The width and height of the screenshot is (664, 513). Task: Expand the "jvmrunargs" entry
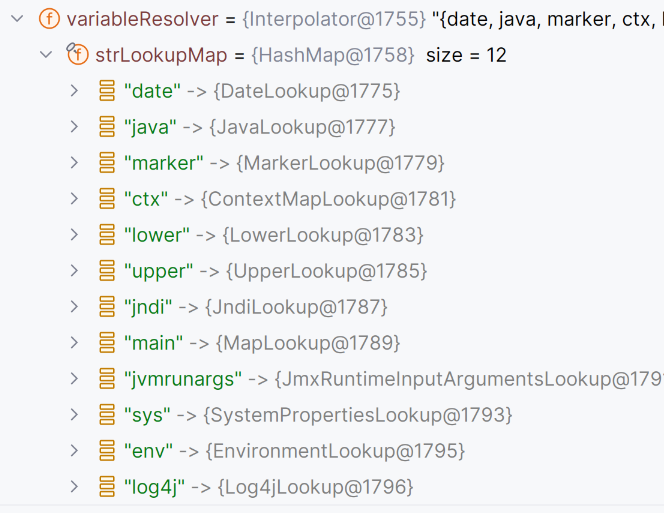click(x=75, y=379)
